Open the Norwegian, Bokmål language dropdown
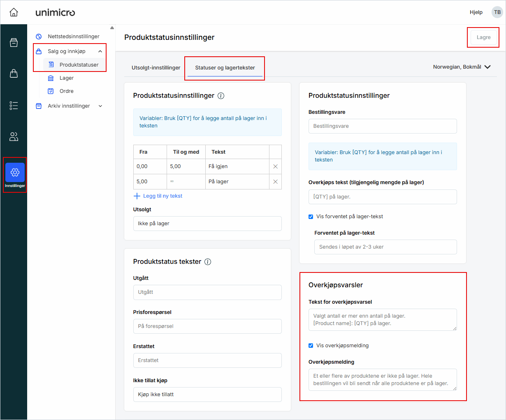The height and width of the screenshot is (420, 506). [462, 67]
